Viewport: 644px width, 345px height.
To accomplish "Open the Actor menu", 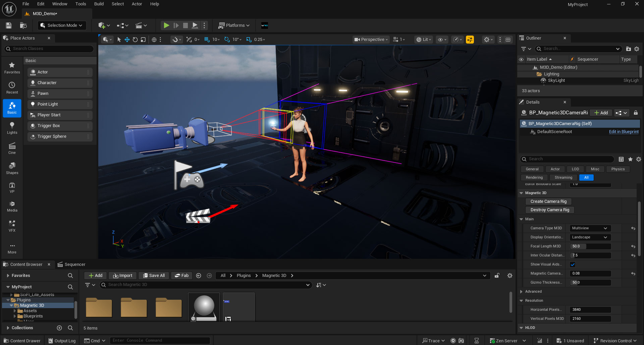I will [137, 4].
